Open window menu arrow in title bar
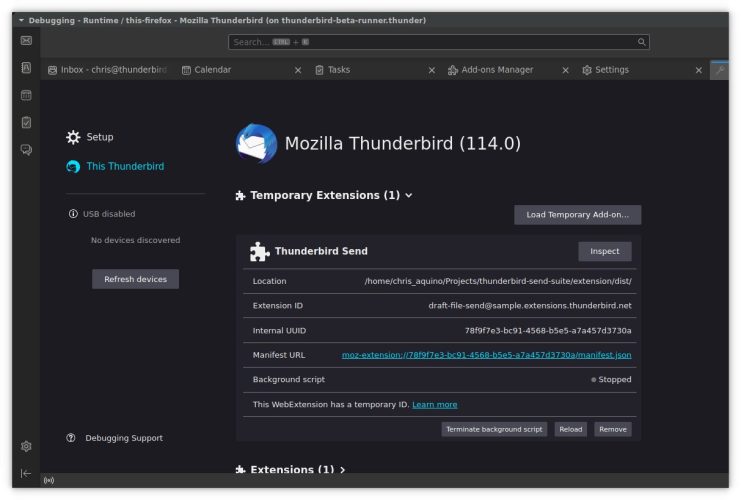Viewport: 741px width, 500px height. pos(21,20)
